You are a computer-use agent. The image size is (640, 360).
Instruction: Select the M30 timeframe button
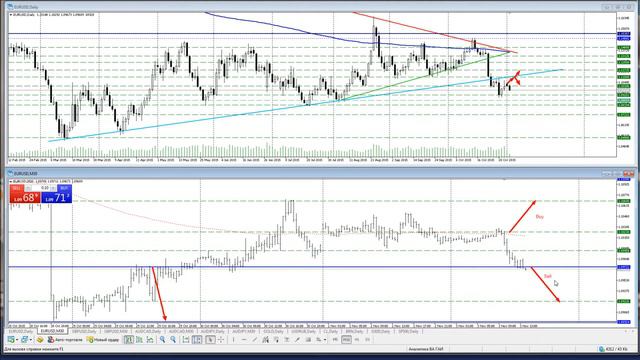[x=347, y=340]
